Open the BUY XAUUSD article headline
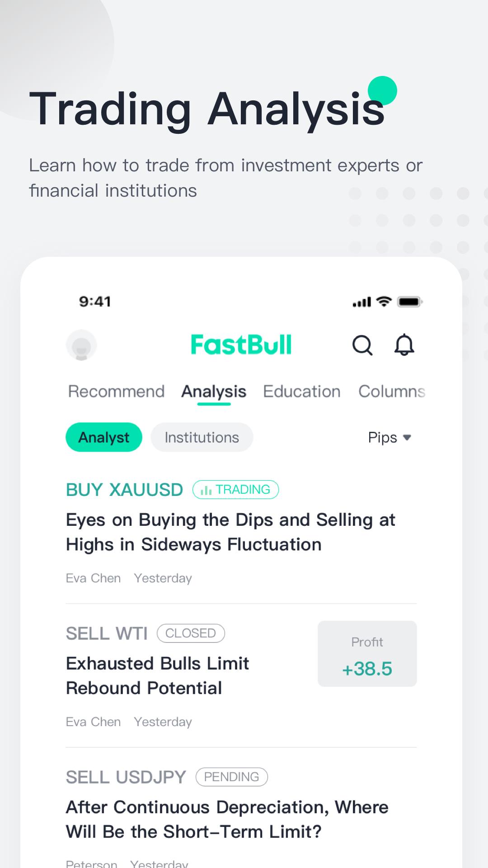488x868 pixels. (230, 532)
